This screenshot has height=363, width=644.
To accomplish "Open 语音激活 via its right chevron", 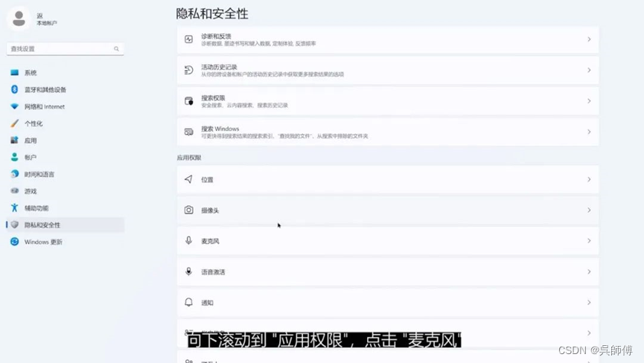I will 589,272.
